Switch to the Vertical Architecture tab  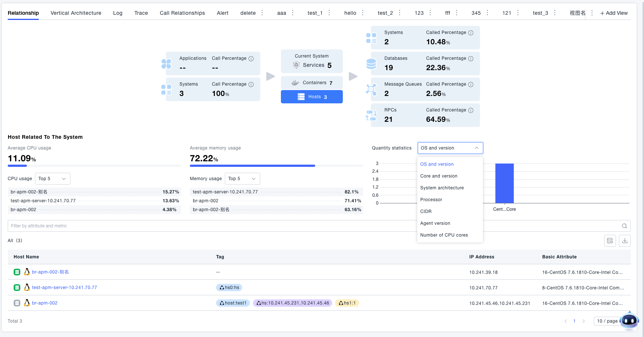point(76,13)
